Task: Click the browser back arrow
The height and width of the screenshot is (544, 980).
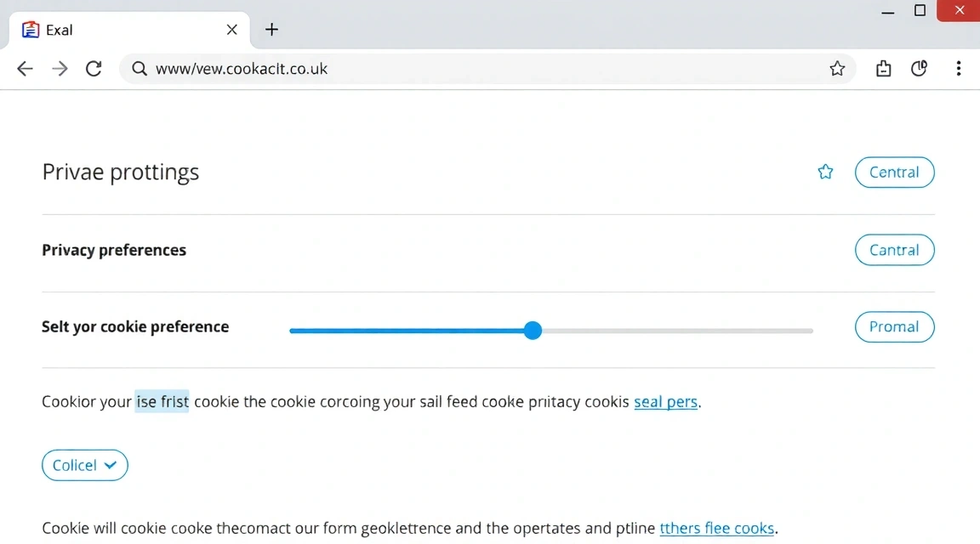Action: pyautogui.click(x=25, y=69)
